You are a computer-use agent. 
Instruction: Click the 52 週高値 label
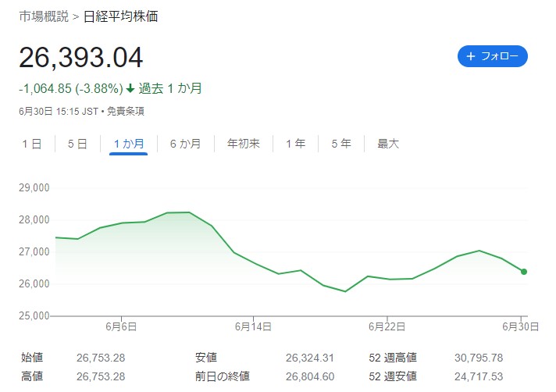pyautogui.click(x=393, y=358)
